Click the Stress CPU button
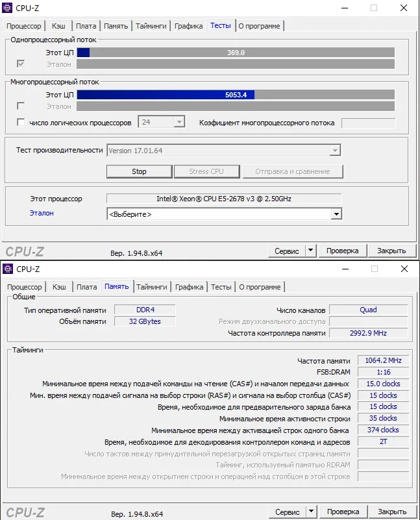420x520 pixels. [206, 171]
